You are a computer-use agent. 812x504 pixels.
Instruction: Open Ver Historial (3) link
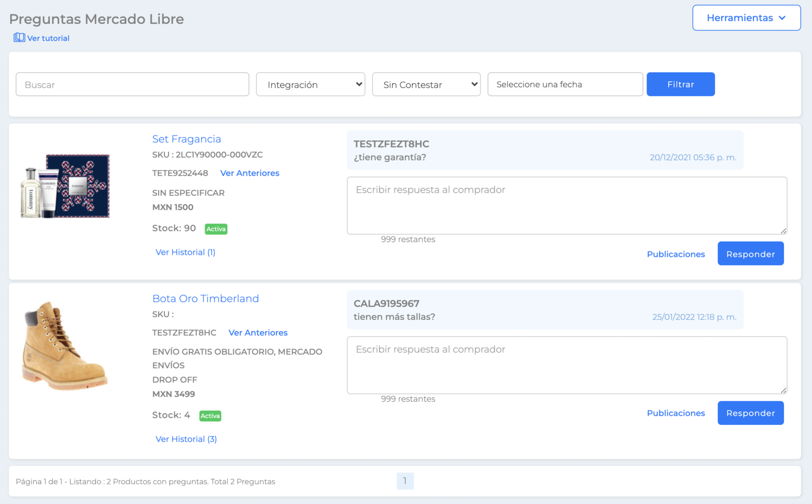coord(186,439)
